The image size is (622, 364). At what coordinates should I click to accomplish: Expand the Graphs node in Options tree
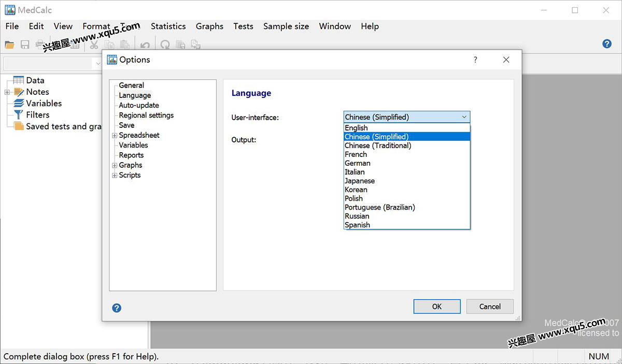click(x=115, y=166)
